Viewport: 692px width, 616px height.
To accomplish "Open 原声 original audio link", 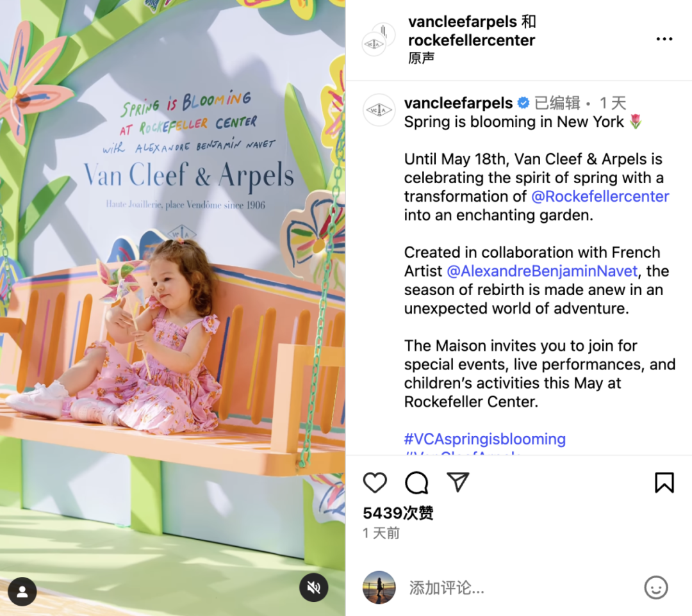I will tap(422, 58).
